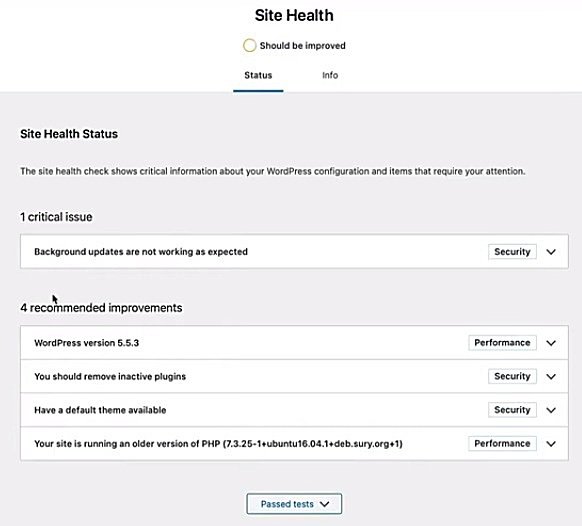Click Performance badge on PHP version row

tap(502, 444)
